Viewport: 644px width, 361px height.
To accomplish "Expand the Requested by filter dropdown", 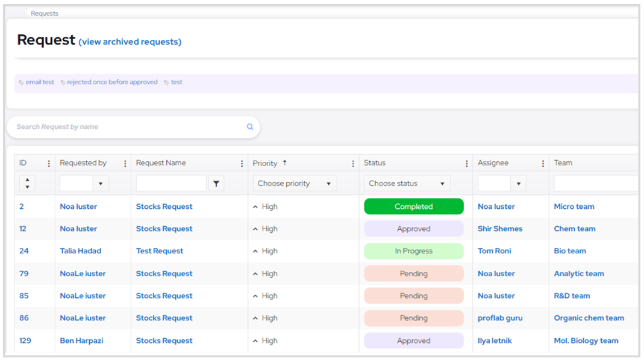I will coord(101,184).
